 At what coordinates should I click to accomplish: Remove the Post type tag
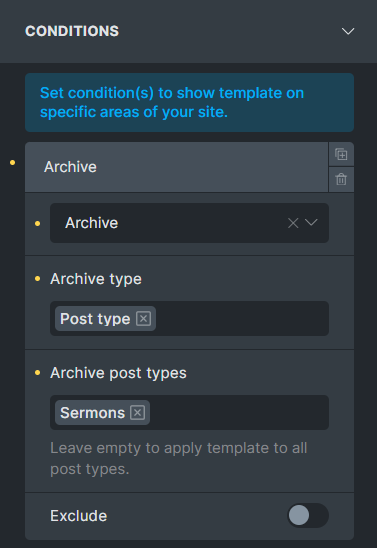point(143,319)
